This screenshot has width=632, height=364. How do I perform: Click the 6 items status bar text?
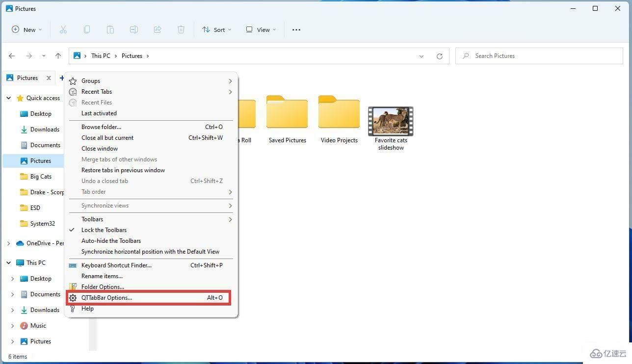click(x=18, y=357)
